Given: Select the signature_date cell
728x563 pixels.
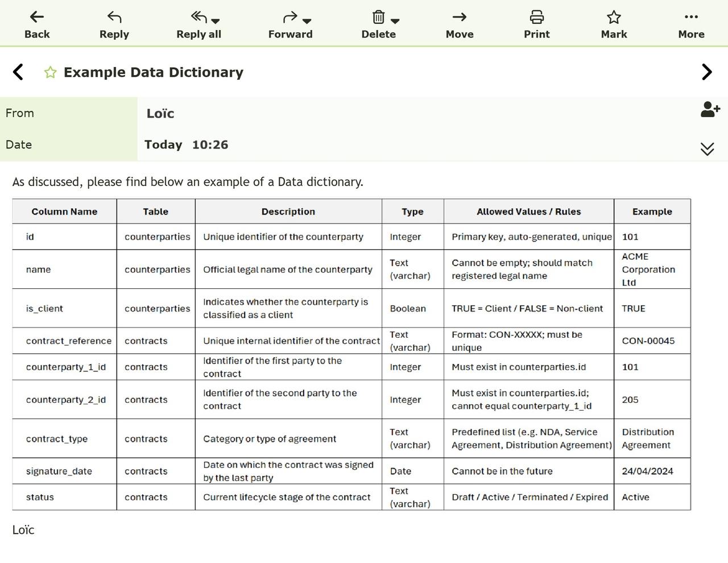Looking at the screenshot, I should [64, 471].
